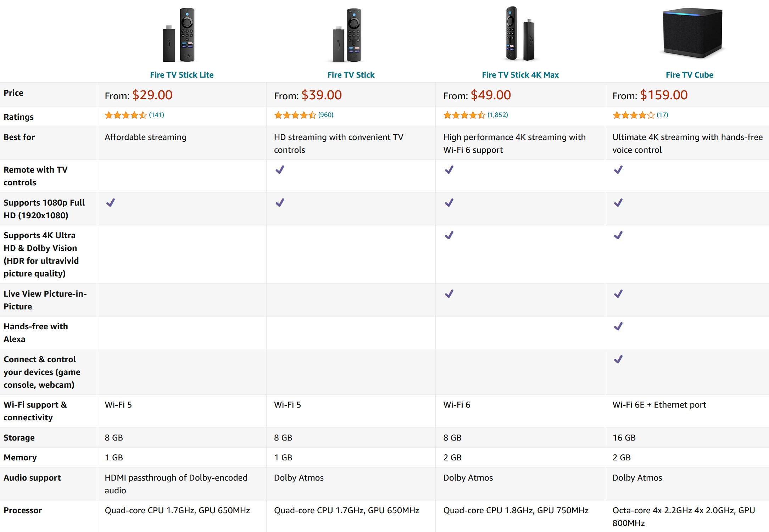This screenshot has height=532, width=769.
Task: Click the $29.00 price for Stick Lite
Action: [x=152, y=95]
